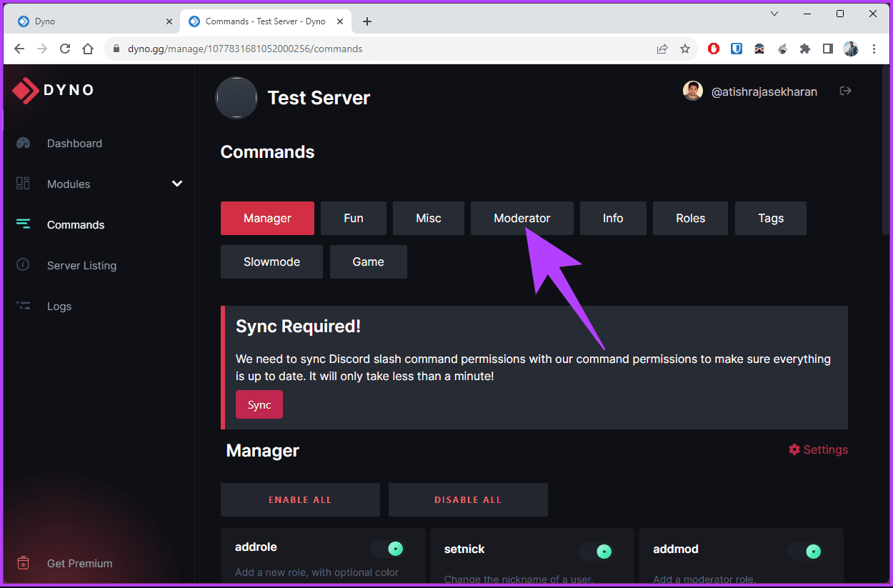Go back using browser back arrow
This screenshot has height=588, width=893.
click(x=19, y=49)
